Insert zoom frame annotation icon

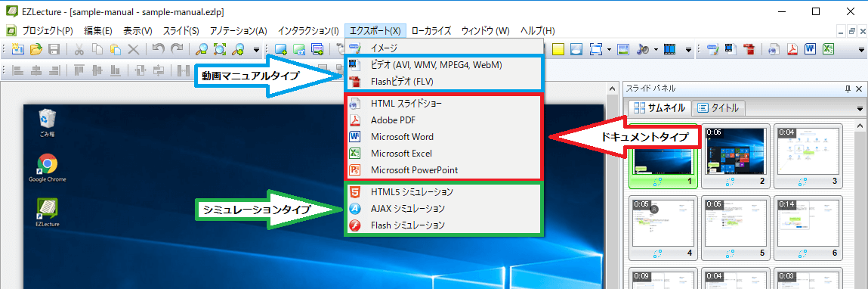click(x=595, y=49)
